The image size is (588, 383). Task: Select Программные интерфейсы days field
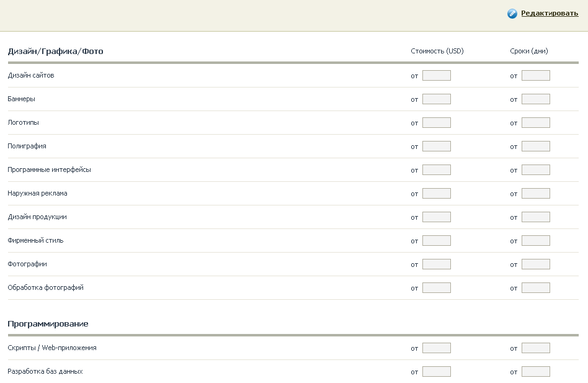pyautogui.click(x=536, y=170)
